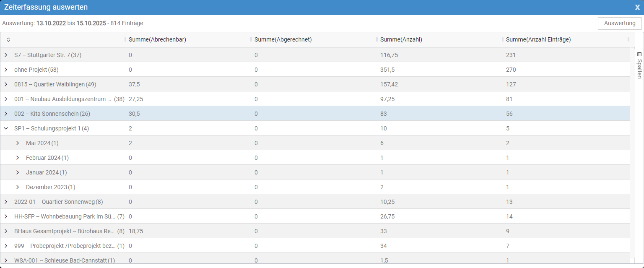Open the Spalten side panel
This screenshot has height=268, width=644.
(639, 65)
